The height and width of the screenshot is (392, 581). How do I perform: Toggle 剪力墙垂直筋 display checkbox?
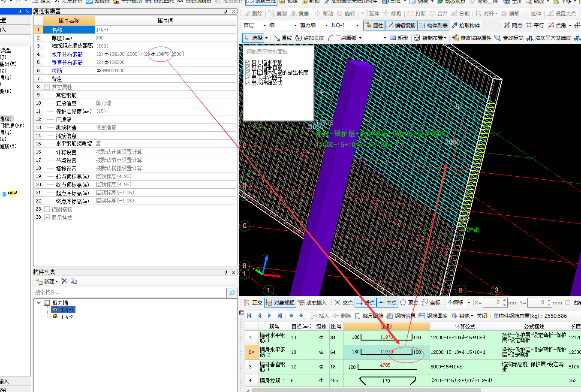248,68
